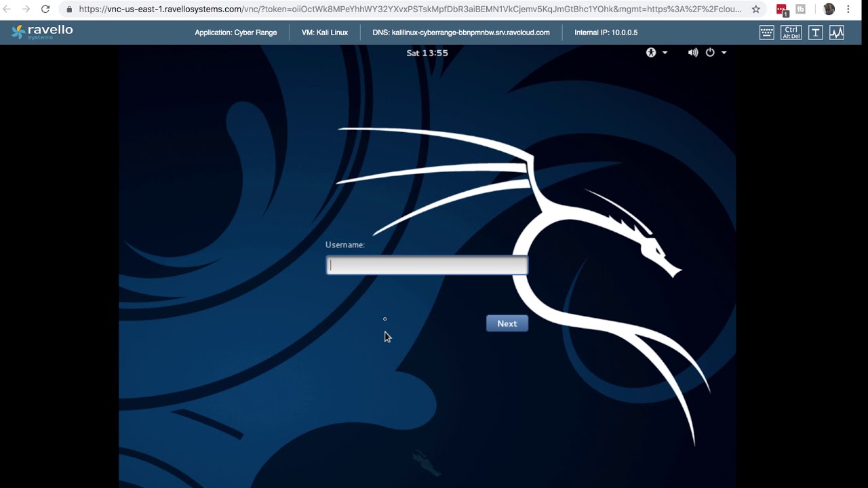Click the Ravello Systems logo
The width and height of the screenshot is (868, 488).
tap(42, 32)
